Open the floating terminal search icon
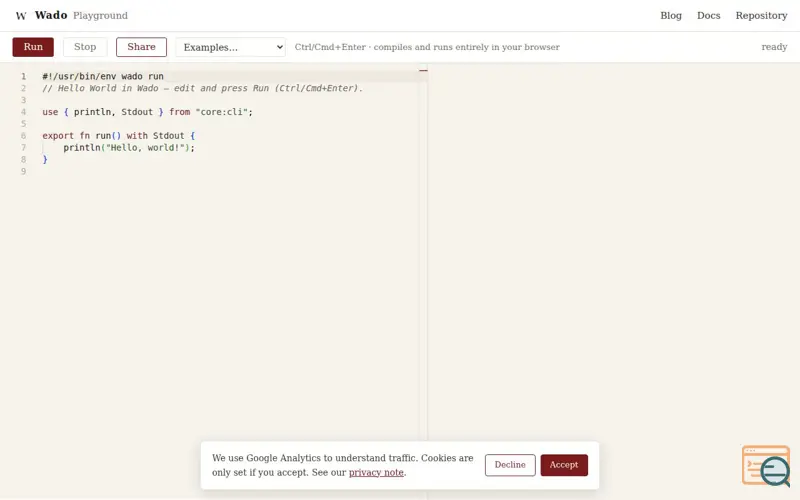 click(766, 465)
